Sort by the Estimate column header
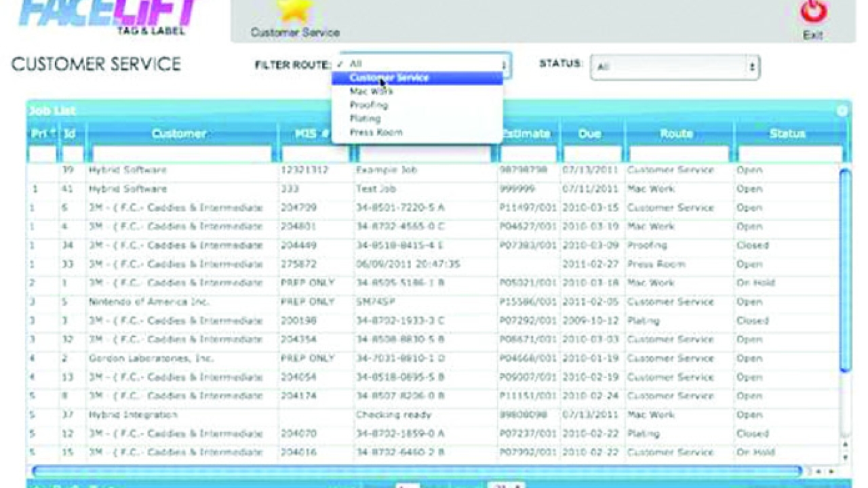Image resolution: width=868 pixels, height=488 pixels. click(x=527, y=134)
